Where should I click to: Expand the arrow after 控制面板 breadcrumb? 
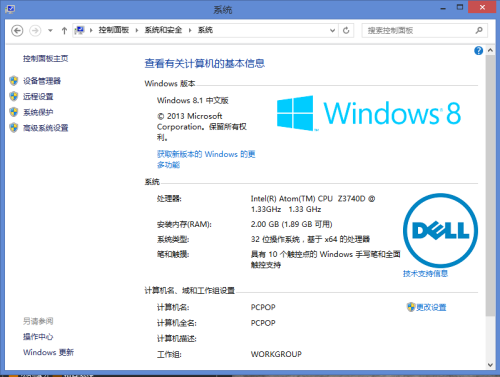click(x=137, y=30)
